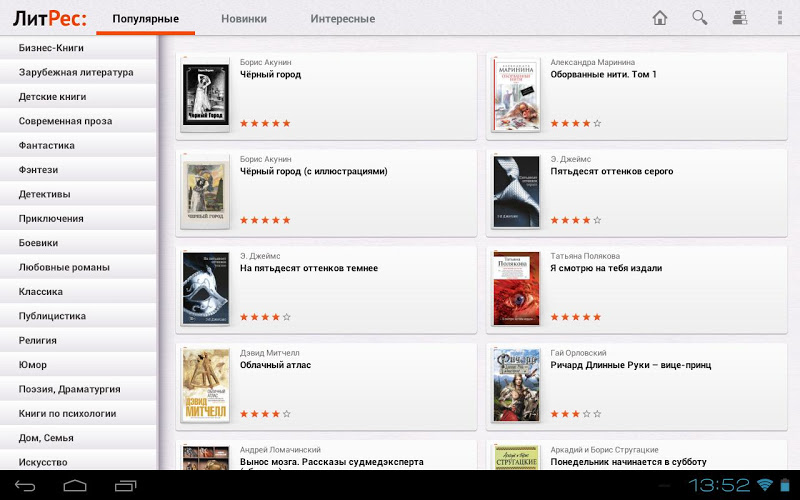Screen dimensions: 800x500
Task: Switch to the Новинки tab
Action: [x=244, y=19]
